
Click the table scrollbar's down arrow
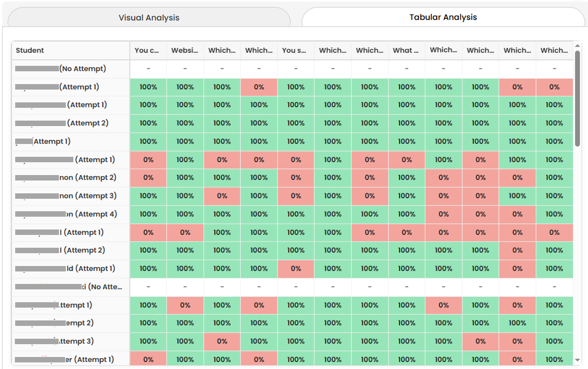point(577,360)
